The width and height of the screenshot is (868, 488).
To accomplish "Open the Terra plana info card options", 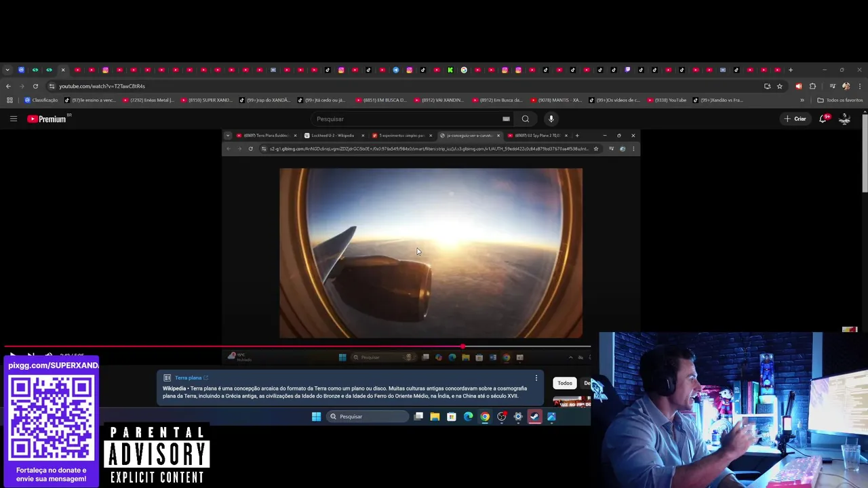I will coord(536,378).
